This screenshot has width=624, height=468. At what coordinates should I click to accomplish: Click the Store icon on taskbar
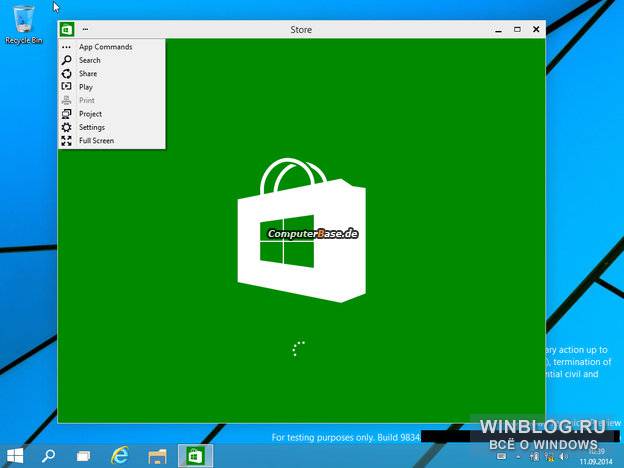click(195, 456)
